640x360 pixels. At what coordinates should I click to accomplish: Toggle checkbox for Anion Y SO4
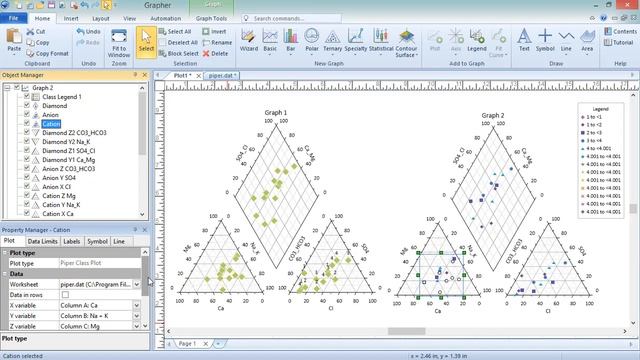27,177
